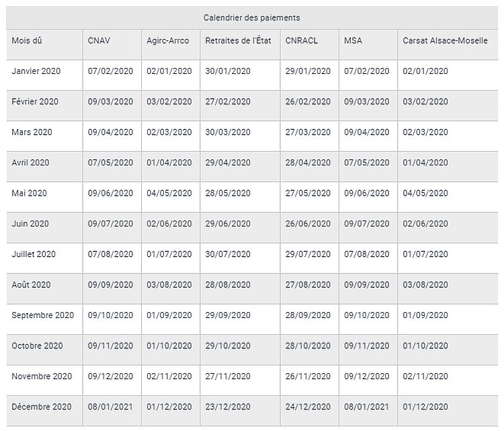Screen dimensions: 504x431
Task: Click CNRACL date 24/12/2020
Action: pyautogui.click(x=308, y=407)
